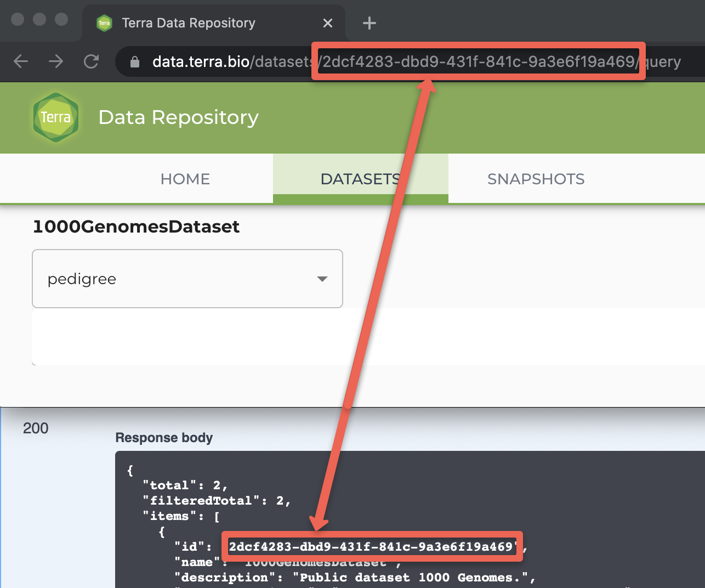Click the Response body label
Screen dimensions: 705x588
tap(164, 438)
